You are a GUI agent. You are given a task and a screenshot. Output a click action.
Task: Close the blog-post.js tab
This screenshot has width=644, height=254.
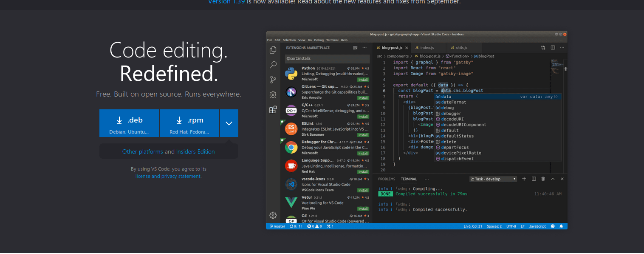tap(407, 48)
